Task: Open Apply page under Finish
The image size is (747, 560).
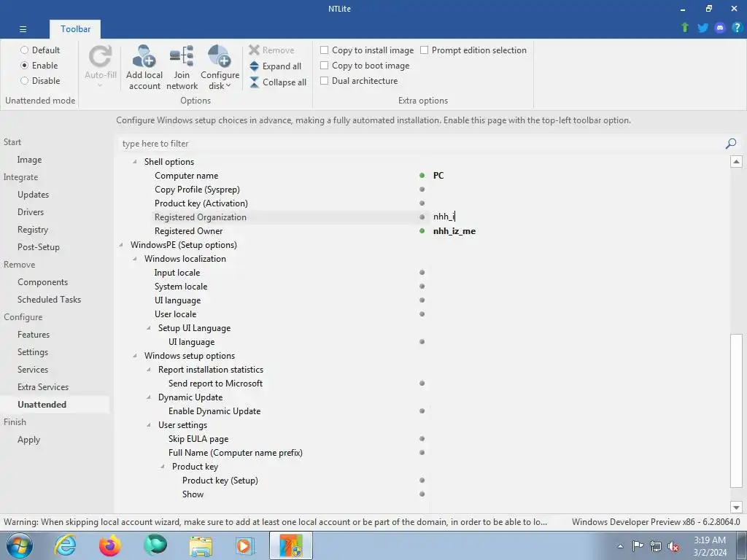Action: click(28, 440)
